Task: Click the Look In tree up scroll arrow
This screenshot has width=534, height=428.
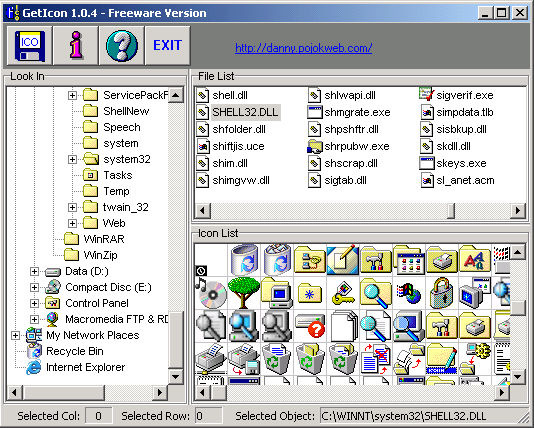Action: pos(176,95)
